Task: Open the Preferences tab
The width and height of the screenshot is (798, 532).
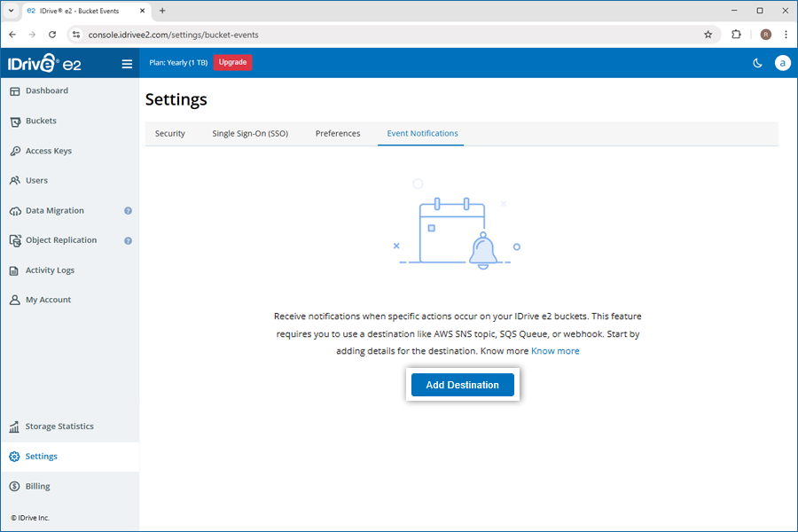Action: [338, 134]
